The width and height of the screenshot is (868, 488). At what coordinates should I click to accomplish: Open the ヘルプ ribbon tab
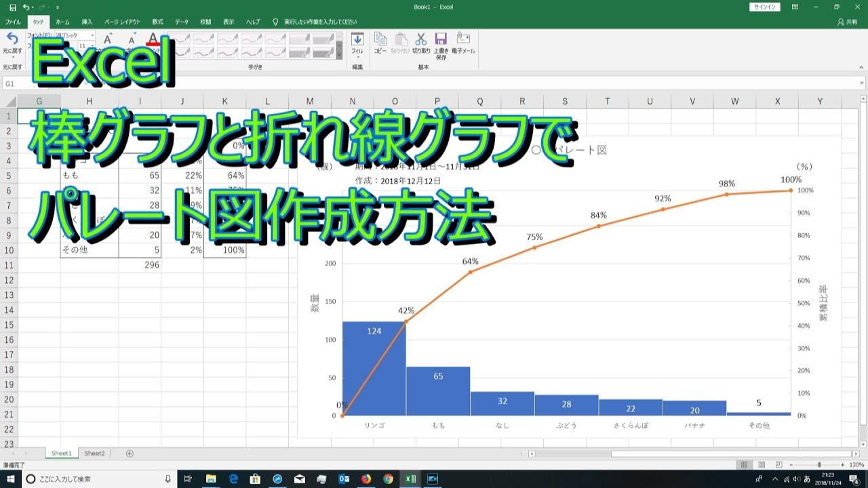[252, 22]
